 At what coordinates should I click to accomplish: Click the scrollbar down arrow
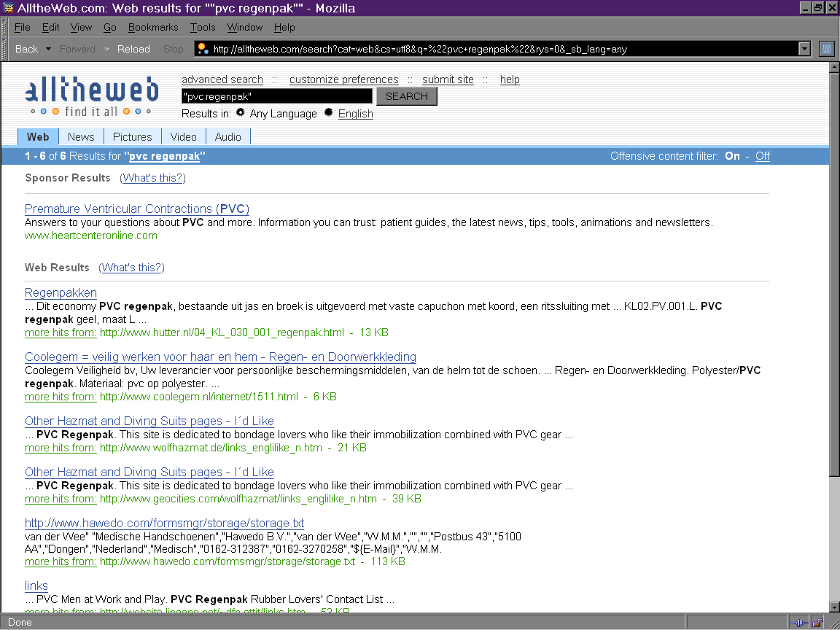click(x=834, y=607)
